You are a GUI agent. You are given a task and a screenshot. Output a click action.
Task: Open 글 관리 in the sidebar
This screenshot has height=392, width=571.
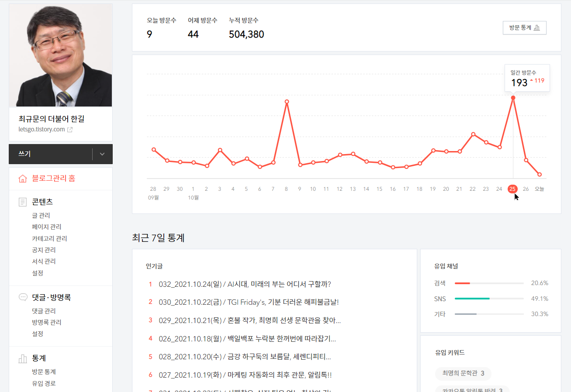pyautogui.click(x=41, y=216)
